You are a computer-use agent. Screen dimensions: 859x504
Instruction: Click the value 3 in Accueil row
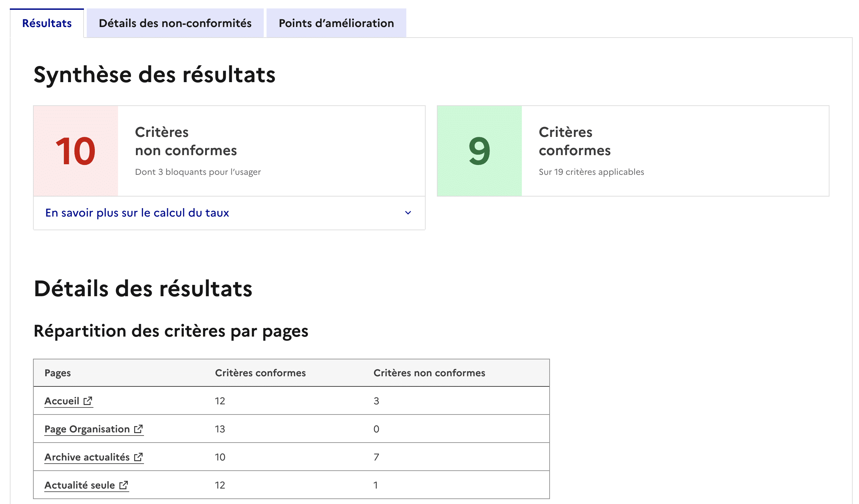tap(376, 401)
